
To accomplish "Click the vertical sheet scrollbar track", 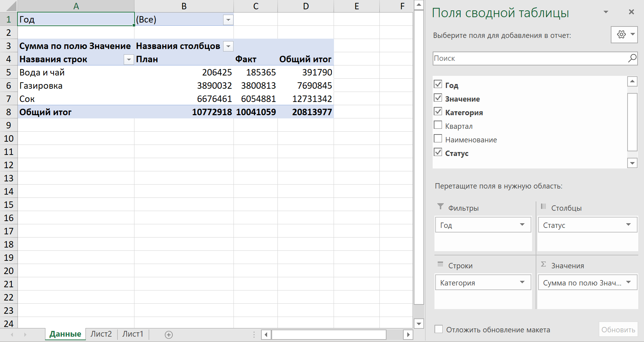I will click(419, 157).
